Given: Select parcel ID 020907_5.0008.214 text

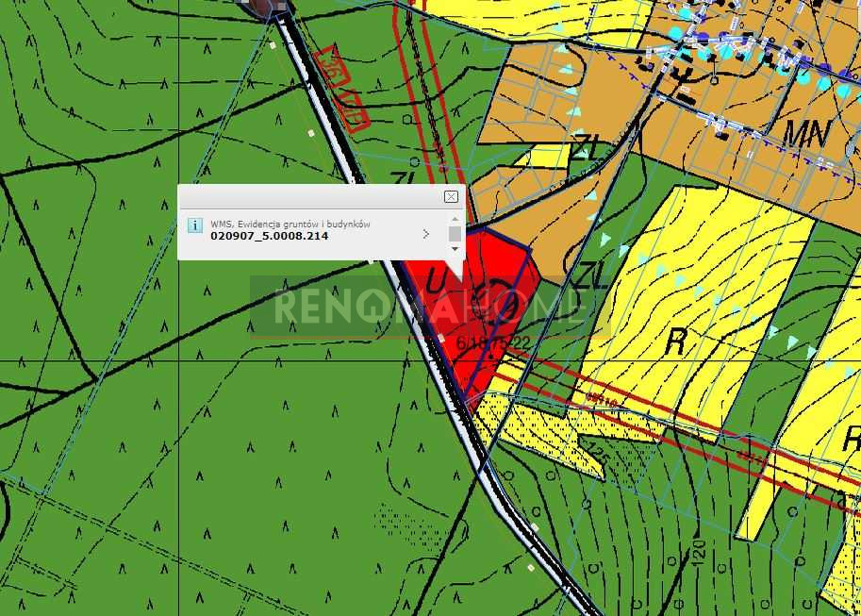Looking at the screenshot, I should pyautogui.click(x=269, y=236).
